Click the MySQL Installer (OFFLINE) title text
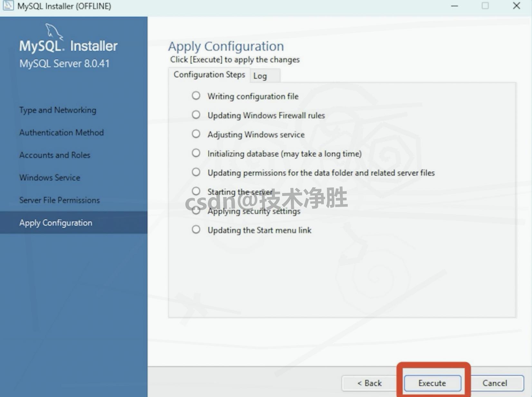Viewport: 532px width, 397px height. [x=64, y=6]
